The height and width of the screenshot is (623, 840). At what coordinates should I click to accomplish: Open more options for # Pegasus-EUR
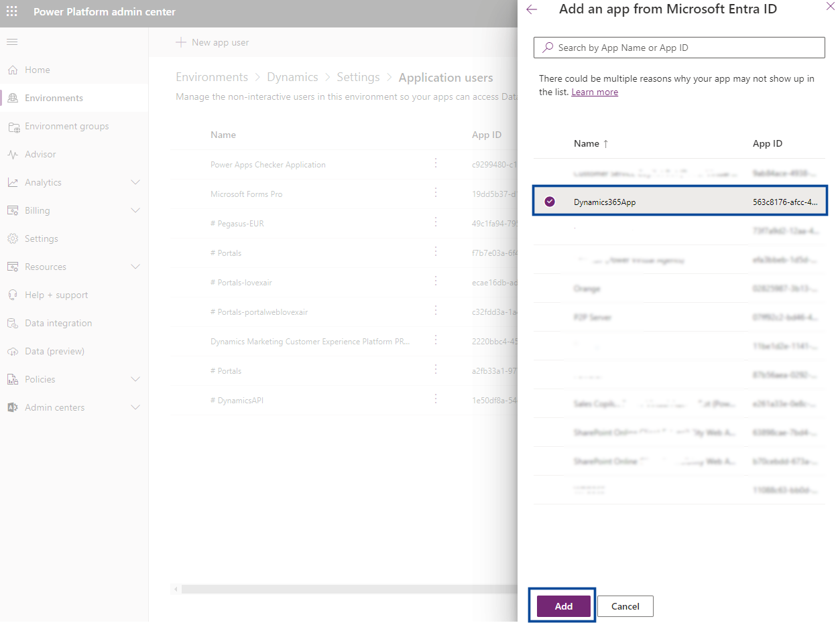(436, 222)
